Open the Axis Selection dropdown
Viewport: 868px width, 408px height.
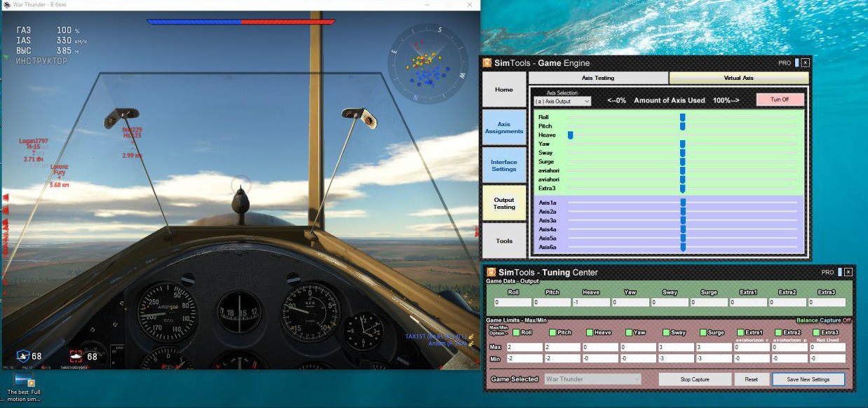[x=562, y=101]
